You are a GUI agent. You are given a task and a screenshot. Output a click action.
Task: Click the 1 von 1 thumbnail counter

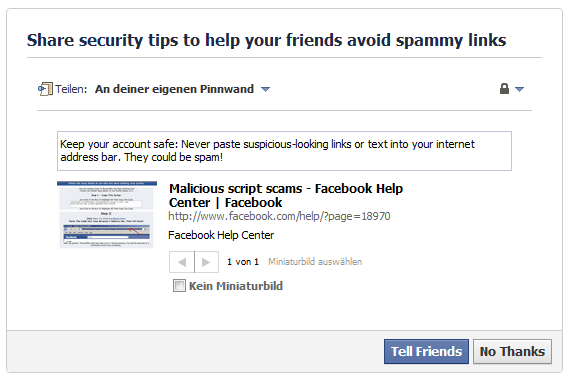click(x=243, y=262)
